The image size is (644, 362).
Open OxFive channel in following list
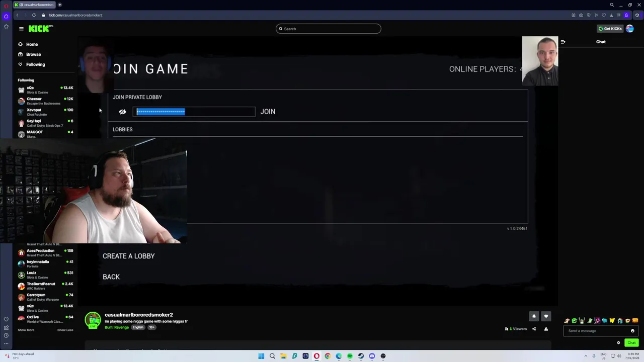[45, 319]
